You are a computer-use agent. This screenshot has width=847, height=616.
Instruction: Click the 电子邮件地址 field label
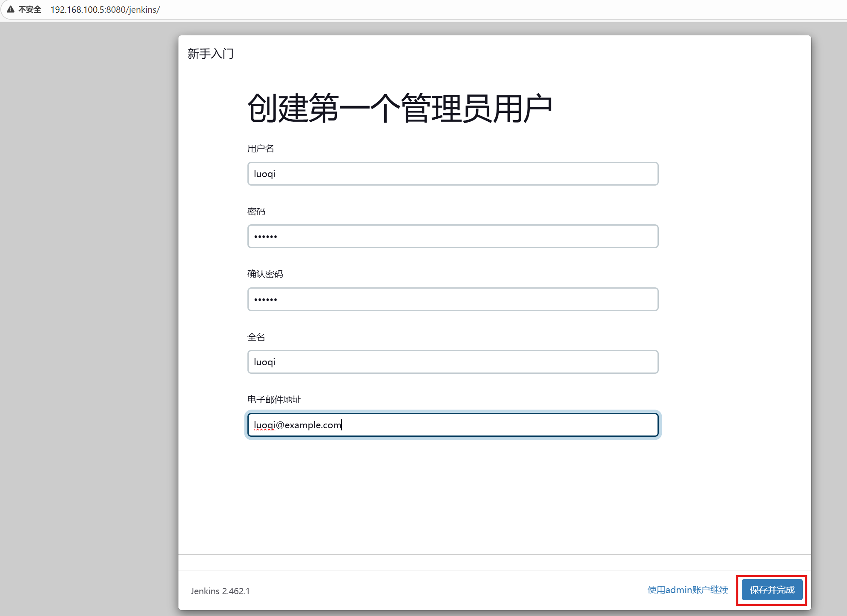coord(274,400)
